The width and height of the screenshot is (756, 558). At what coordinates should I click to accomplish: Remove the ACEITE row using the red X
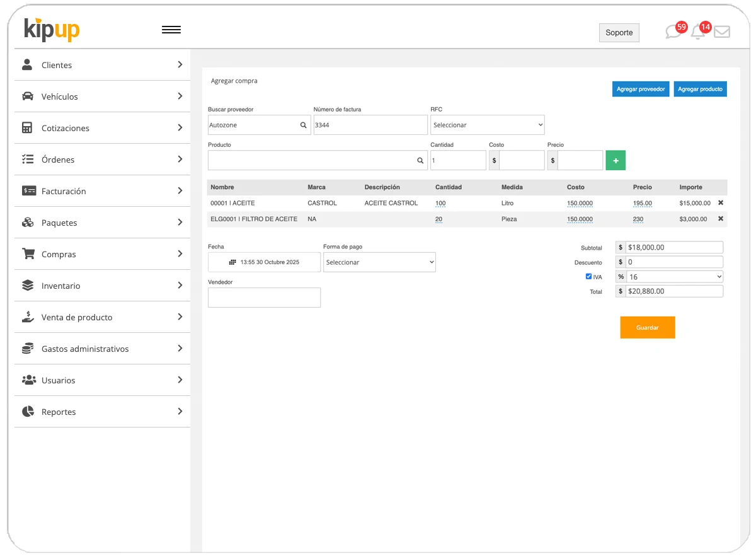point(720,203)
